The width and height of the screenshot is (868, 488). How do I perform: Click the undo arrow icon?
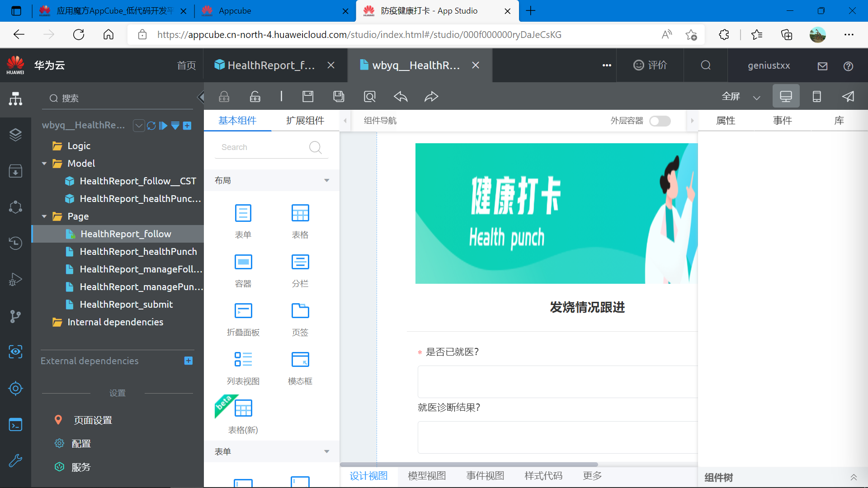(x=401, y=96)
